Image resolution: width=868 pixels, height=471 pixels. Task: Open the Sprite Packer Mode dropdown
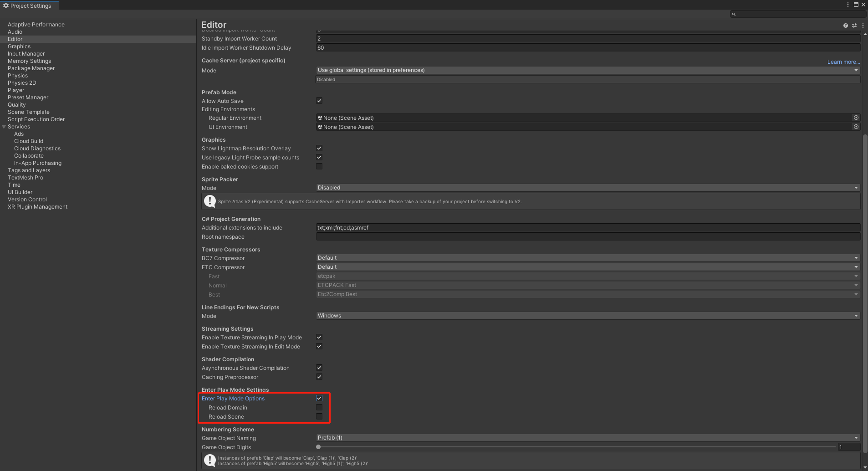pos(587,187)
